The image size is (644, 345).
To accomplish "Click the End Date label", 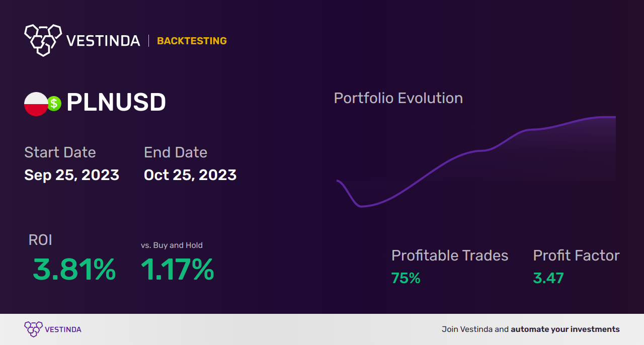I will (176, 152).
